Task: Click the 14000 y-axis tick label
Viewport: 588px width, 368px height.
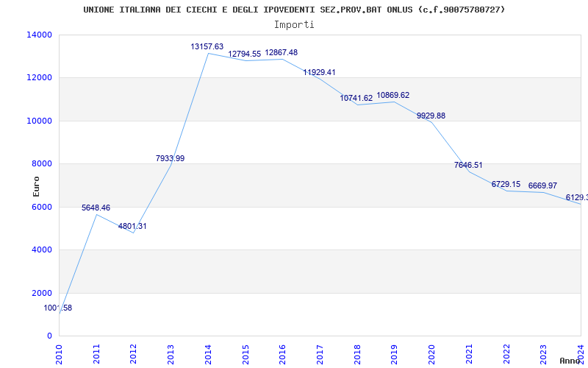Action: click(x=40, y=35)
